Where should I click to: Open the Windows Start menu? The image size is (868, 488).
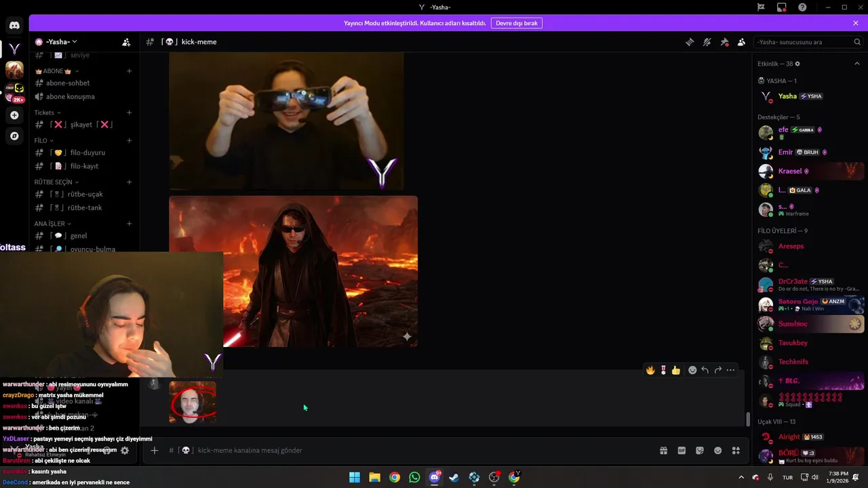[x=355, y=477]
